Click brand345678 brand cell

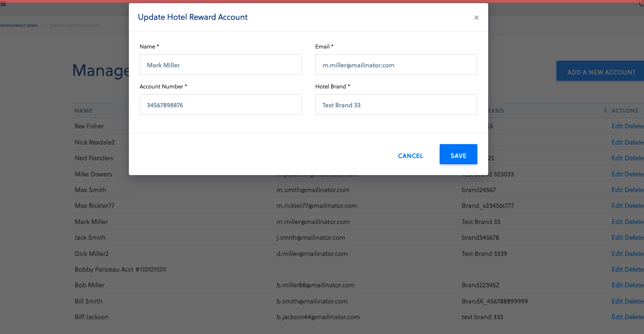click(480, 237)
